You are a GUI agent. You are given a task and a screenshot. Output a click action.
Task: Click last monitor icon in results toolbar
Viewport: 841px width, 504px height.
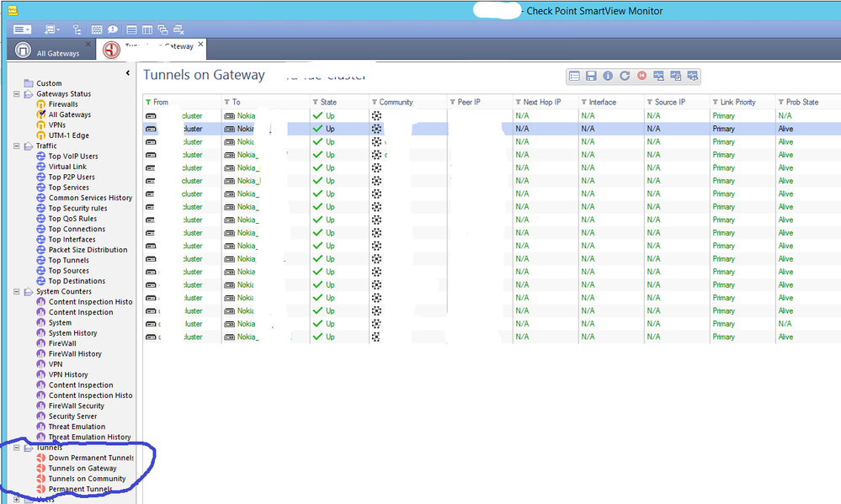coord(693,76)
